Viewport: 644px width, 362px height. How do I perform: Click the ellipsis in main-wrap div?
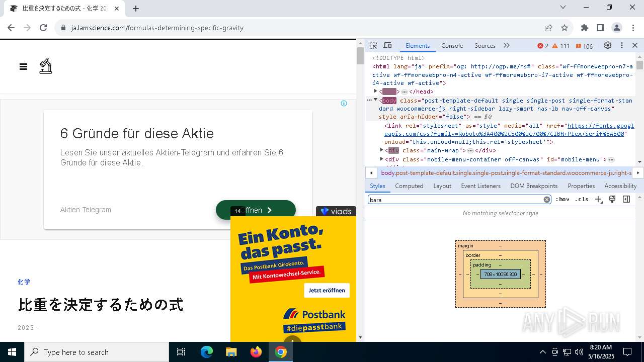click(470, 150)
